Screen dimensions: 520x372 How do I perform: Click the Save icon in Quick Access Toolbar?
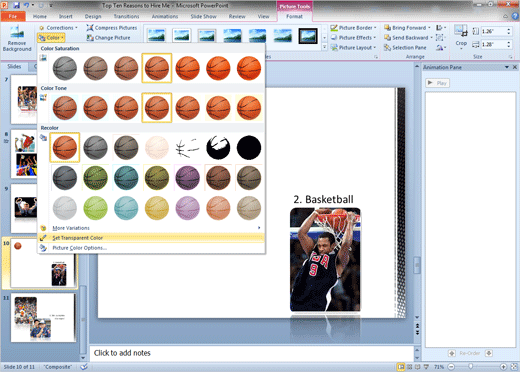(x=16, y=5)
